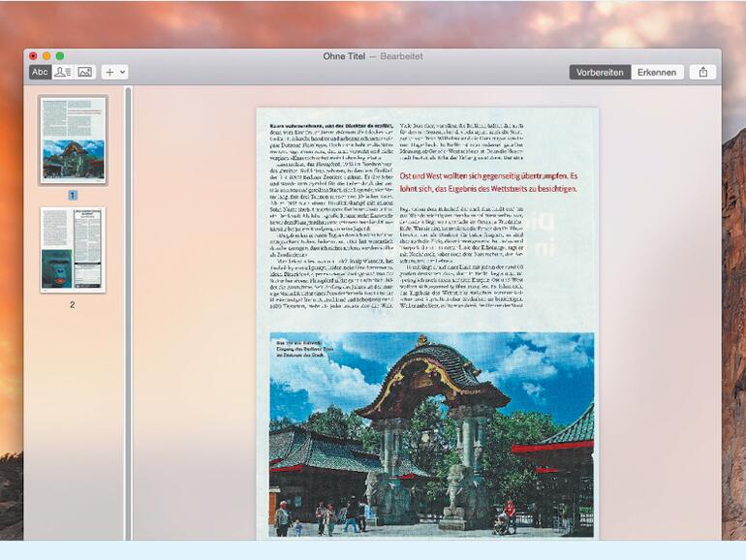This screenshot has width=746, height=560.
Task: Click the Ohne Titel document title
Action: 347,56
